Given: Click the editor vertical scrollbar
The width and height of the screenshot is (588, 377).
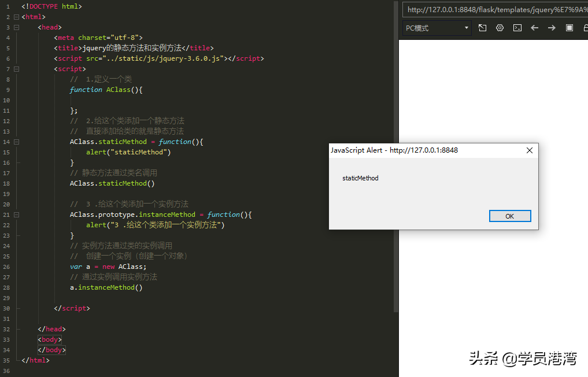Looking at the screenshot, I should click(396, 157).
